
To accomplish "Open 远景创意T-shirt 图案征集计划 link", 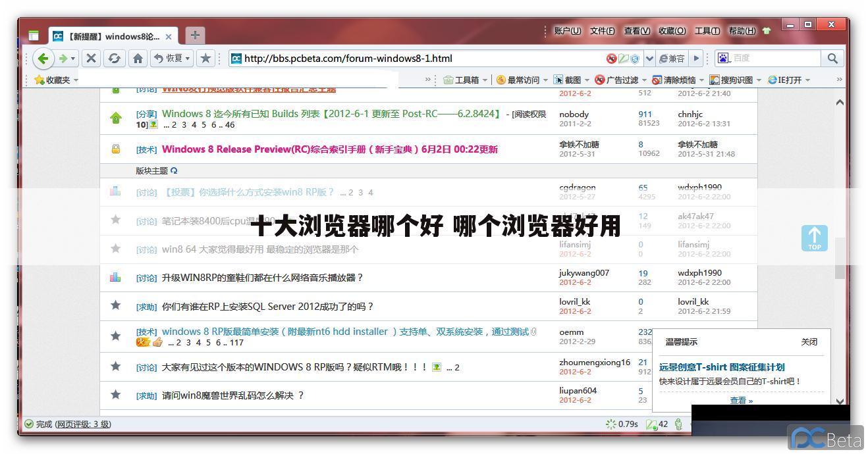I will 722,367.
